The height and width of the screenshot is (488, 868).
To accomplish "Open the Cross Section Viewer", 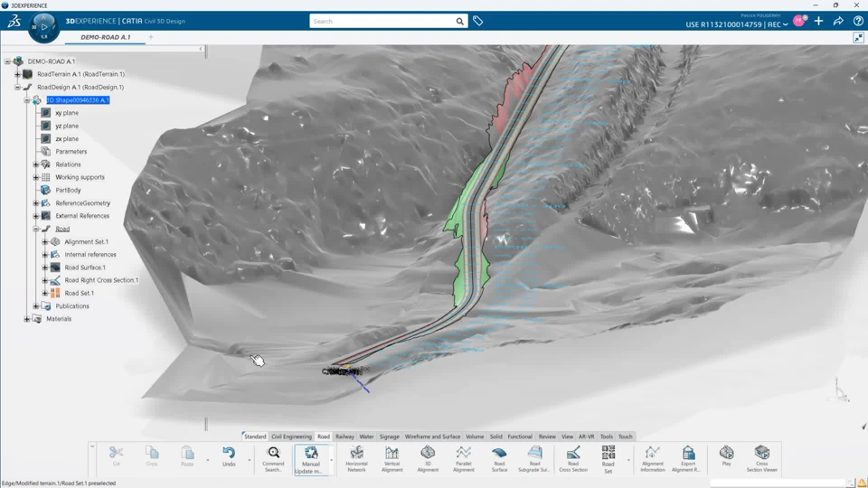I will 762,459.
